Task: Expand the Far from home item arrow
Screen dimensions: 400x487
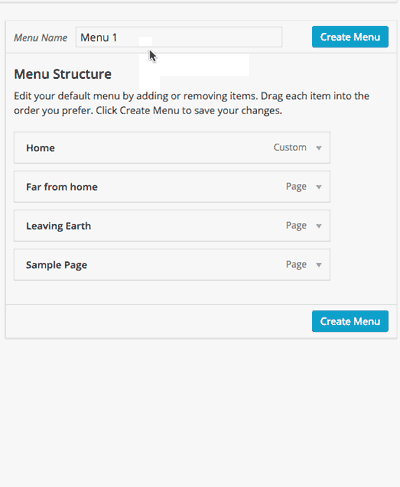Action: (319, 187)
